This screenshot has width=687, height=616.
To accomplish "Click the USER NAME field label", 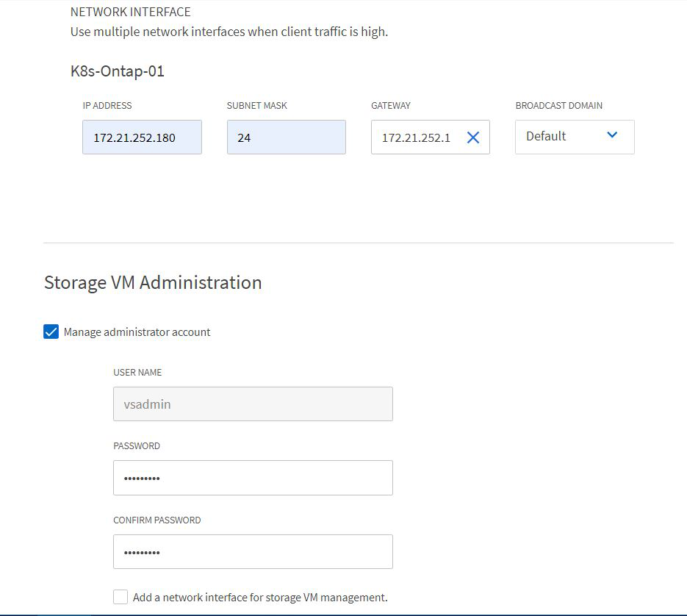I will click(137, 373).
